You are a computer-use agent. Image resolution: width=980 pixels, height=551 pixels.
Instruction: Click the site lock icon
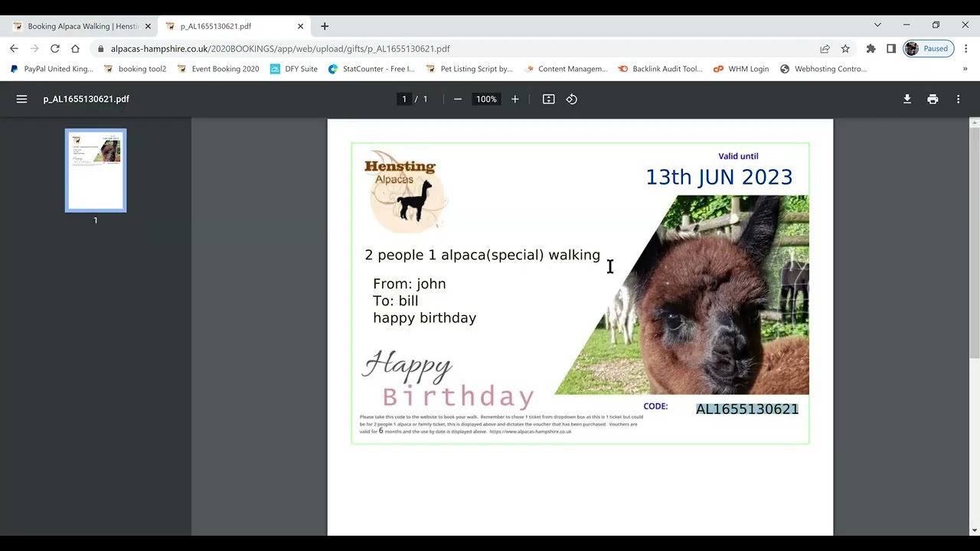click(100, 48)
